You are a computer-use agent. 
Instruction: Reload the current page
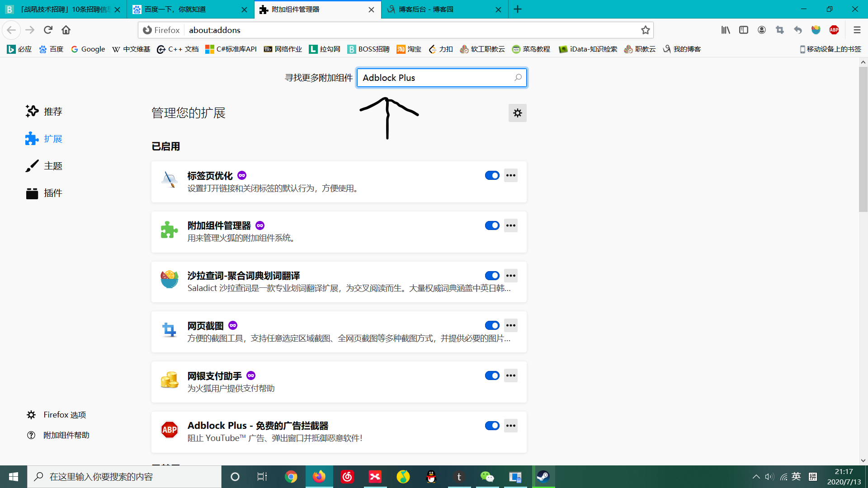tap(48, 30)
